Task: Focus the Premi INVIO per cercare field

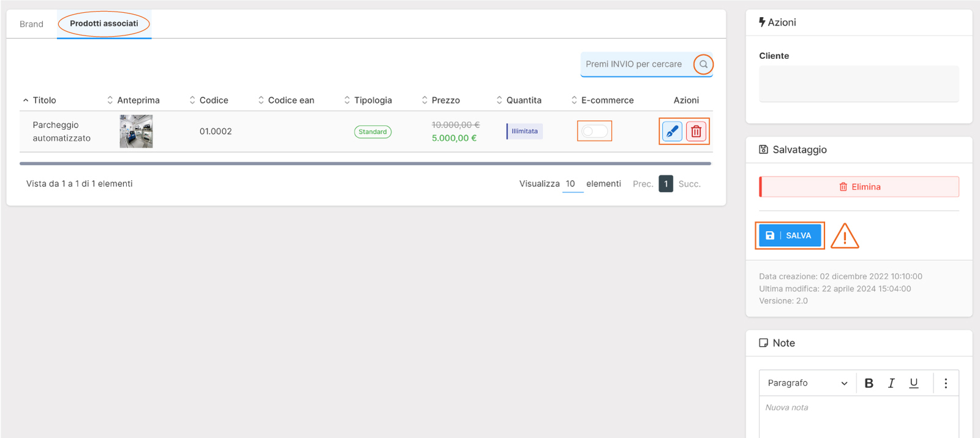Action: tap(634, 64)
